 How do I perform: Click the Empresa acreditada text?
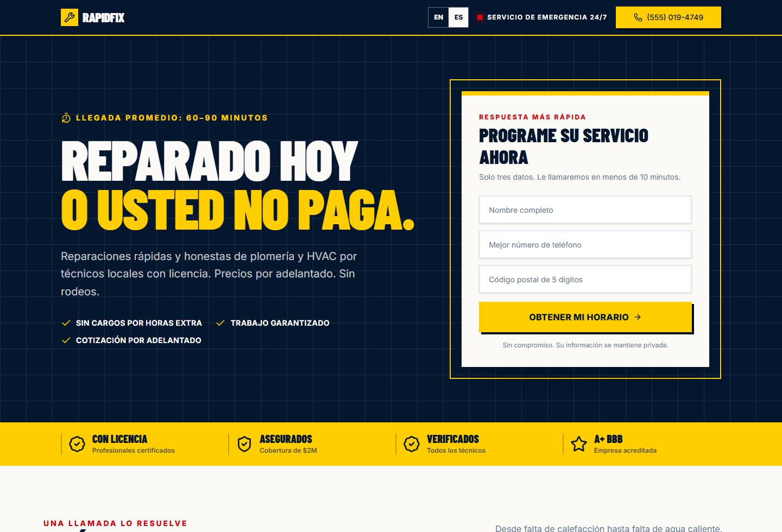tap(625, 451)
